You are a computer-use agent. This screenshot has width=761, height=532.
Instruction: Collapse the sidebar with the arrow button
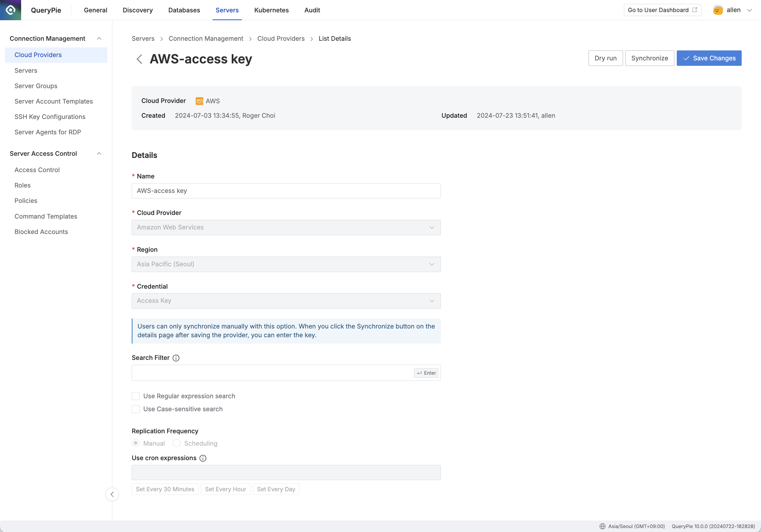point(112,494)
